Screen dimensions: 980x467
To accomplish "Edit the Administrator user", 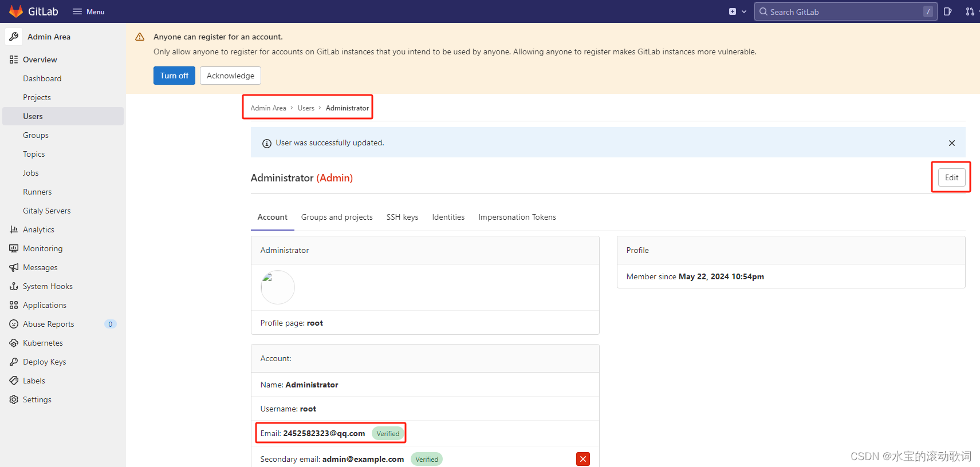I will tap(952, 177).
